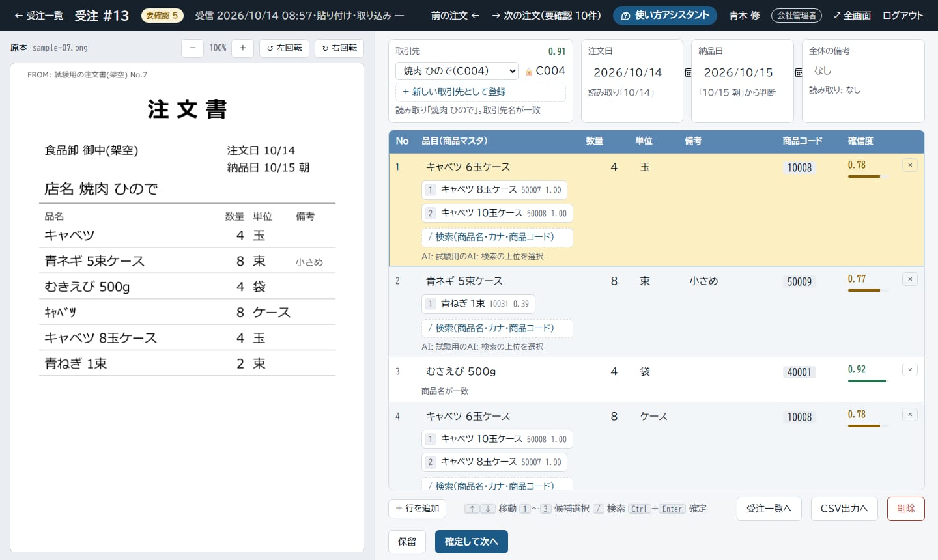938x560 pixels.
Task: Pick candidate 1 キャベツ 10玉ケース 50008 in row 4
Action: pos(497,440)
